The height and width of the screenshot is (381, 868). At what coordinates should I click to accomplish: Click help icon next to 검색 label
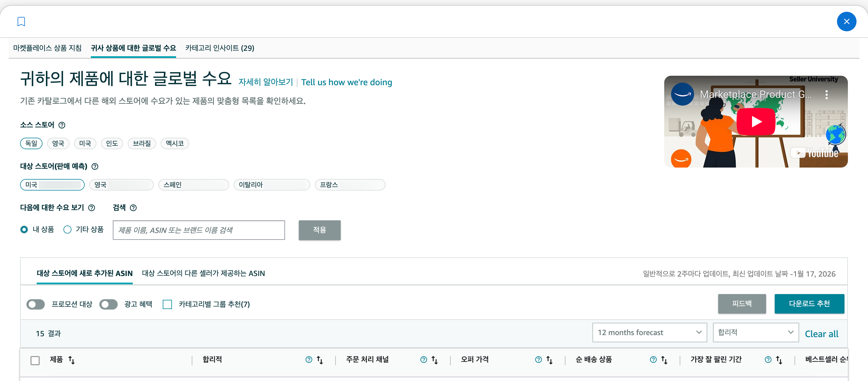[x=133, y=208]
